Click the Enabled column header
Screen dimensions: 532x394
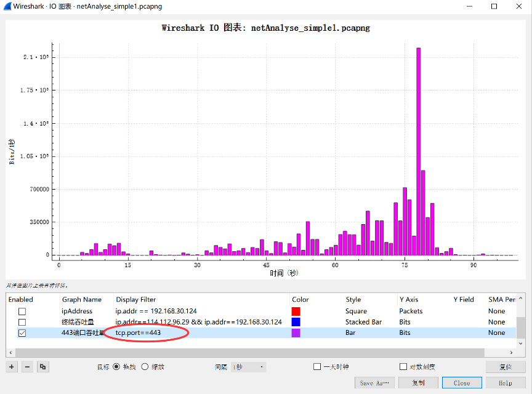[x=21, y=299]
